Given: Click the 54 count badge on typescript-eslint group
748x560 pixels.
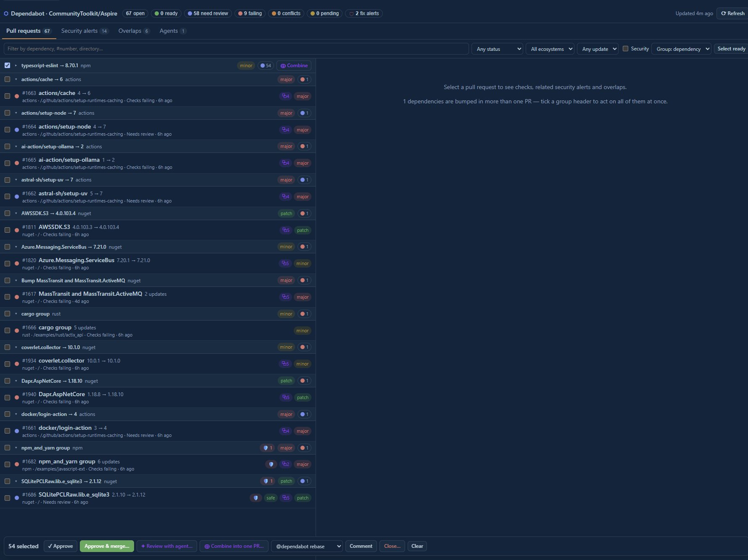Looking at the screenshot, I should 266,66.
